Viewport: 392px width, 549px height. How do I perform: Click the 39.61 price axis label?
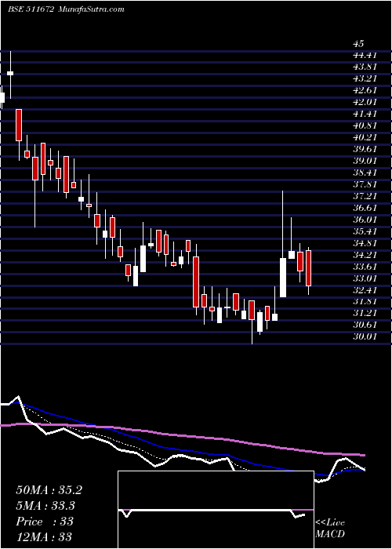[365, 149]
